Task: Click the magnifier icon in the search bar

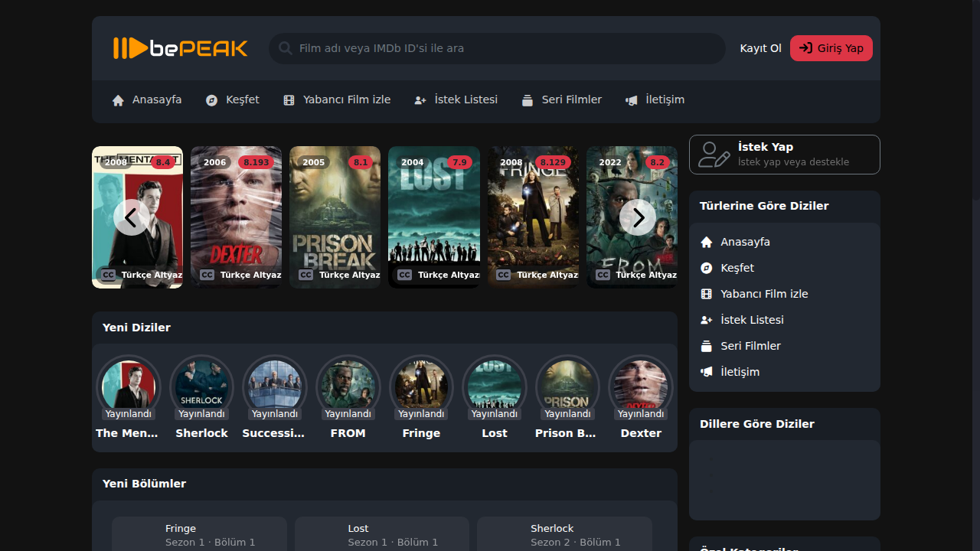Action: coord(286,48)
